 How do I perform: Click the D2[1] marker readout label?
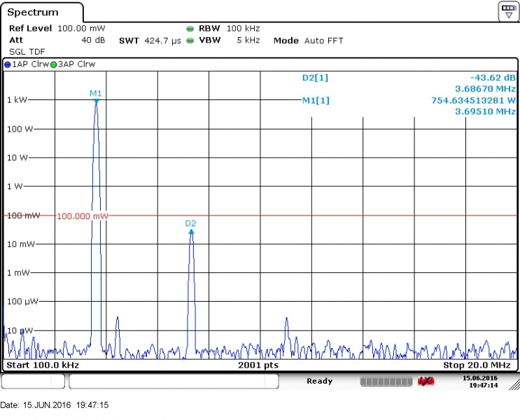[x=315, y=78]
